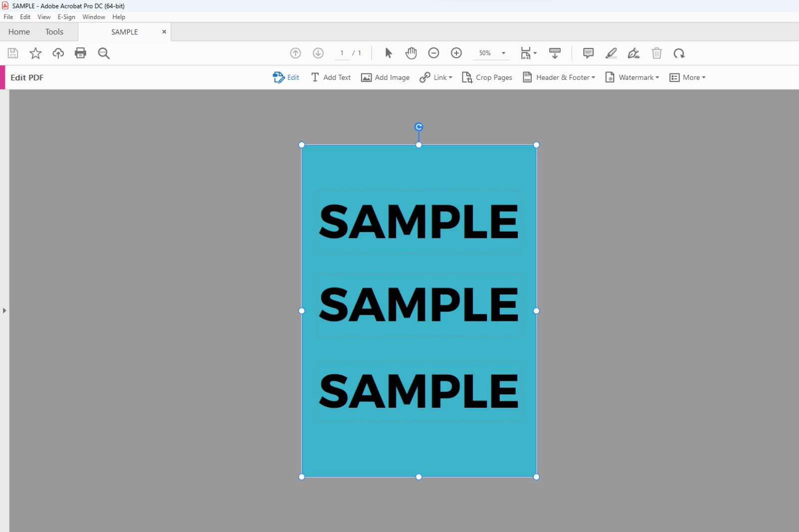Switch to the Tools tab

point(54,31)
